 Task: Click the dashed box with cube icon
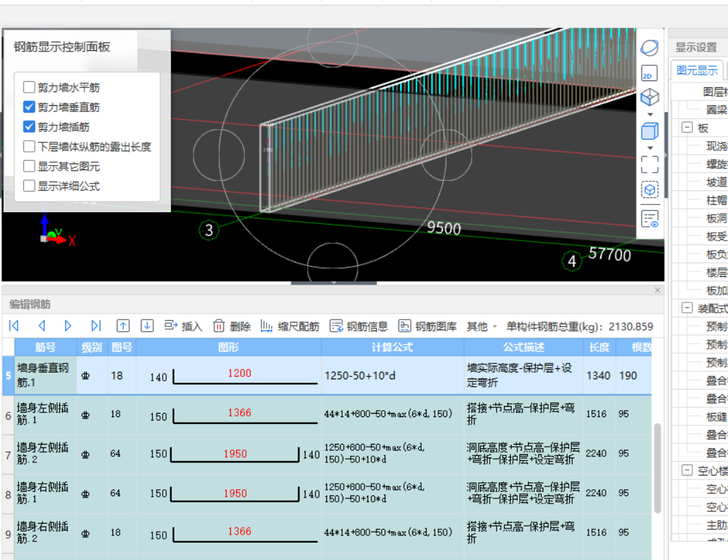point(650,190)
